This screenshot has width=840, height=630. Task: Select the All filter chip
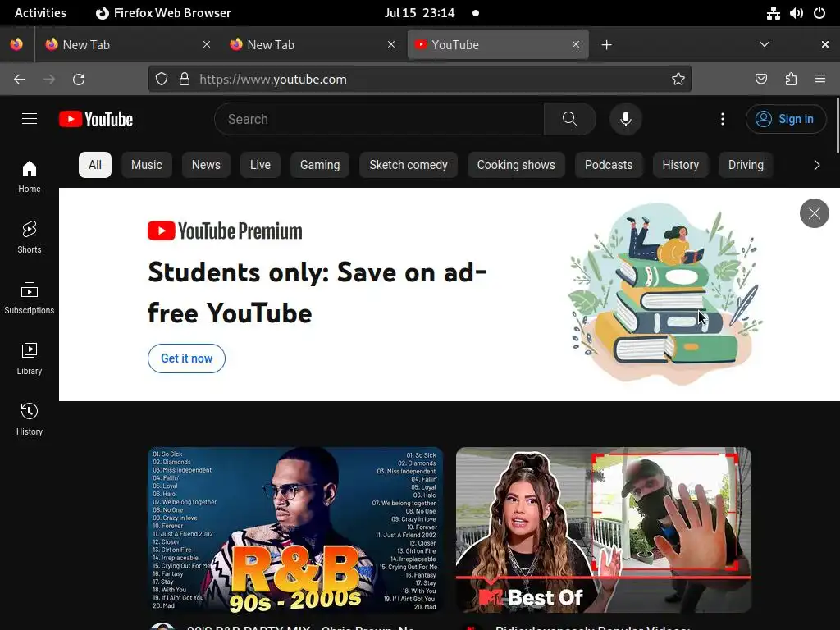[x=95, y=165]
